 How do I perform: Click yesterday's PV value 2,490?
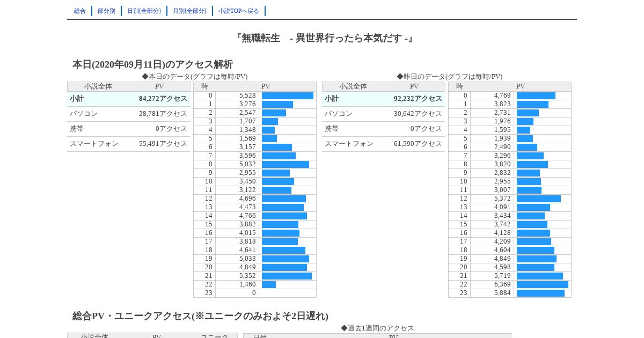point(502,148)
